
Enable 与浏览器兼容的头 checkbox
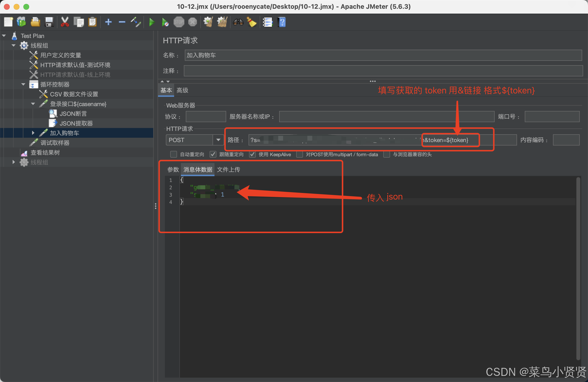(387, 155)
